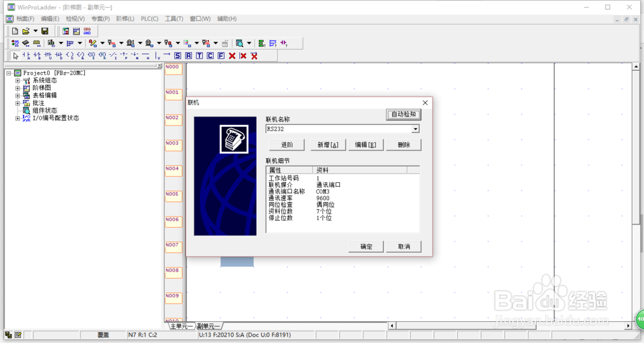Click the 删除 delete button
The image size is (644, 343).
tap(404, 145)
